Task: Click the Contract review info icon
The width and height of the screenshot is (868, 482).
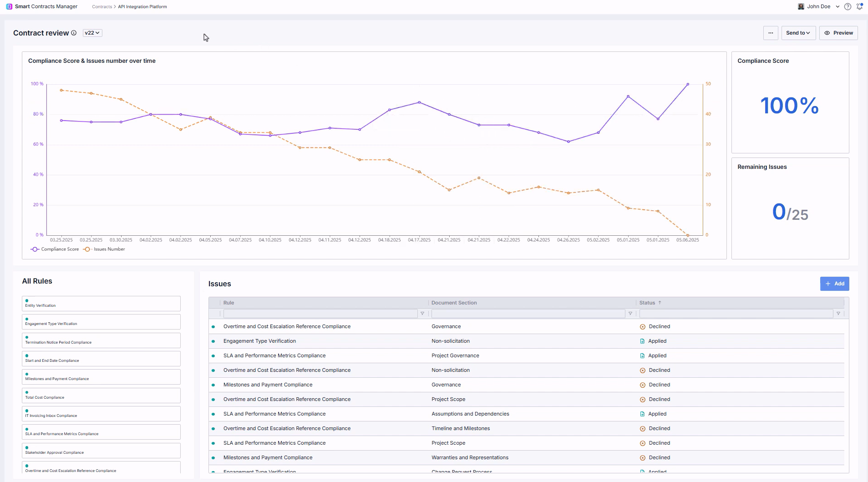Action: (74, 33)
